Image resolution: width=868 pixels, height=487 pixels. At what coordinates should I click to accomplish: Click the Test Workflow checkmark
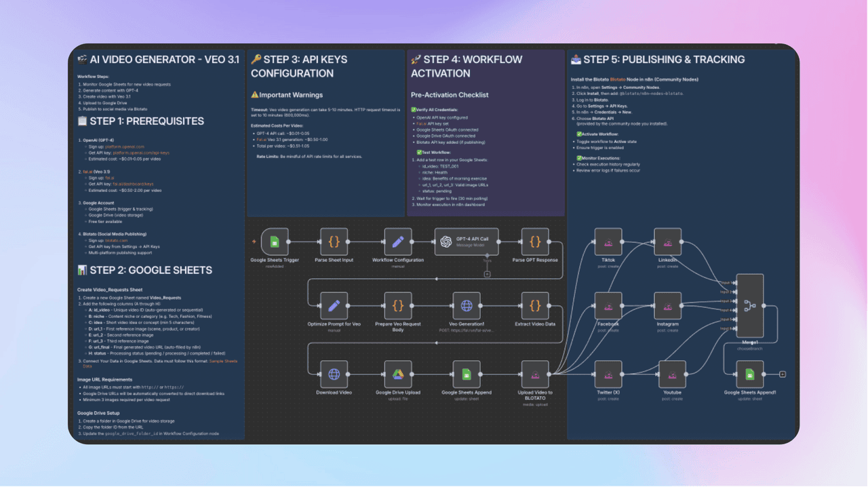[418, 153]
